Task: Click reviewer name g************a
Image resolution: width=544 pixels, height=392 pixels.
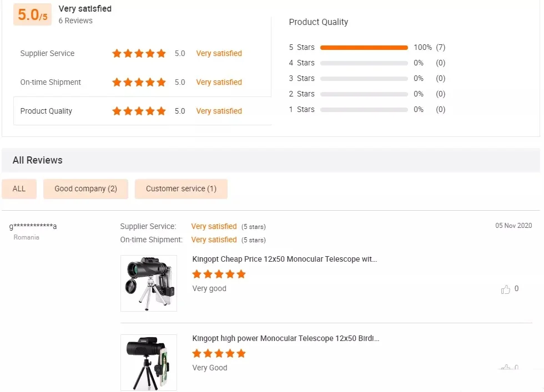Action: [33, 226]
